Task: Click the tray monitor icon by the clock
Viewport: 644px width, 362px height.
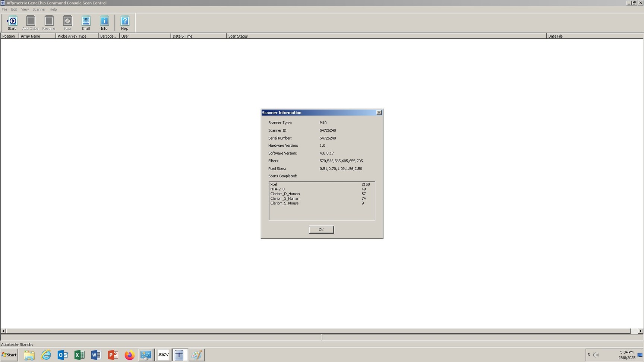Action: point(640,355)
